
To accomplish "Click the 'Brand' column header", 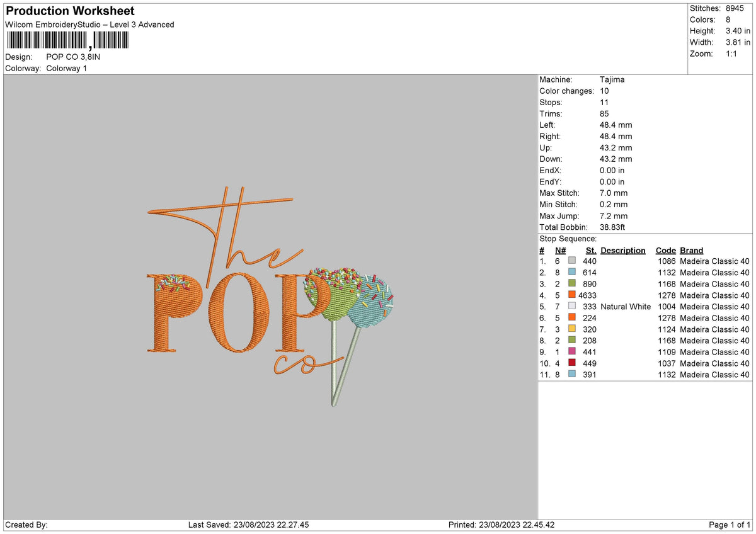I will click(692, 251).
